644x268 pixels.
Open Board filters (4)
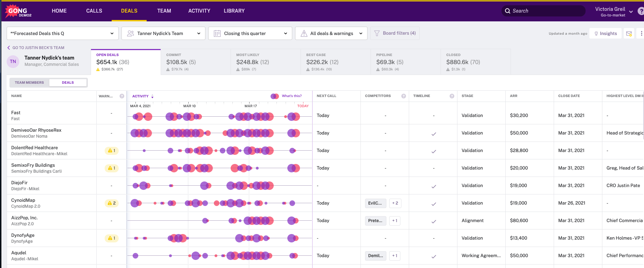395,33
